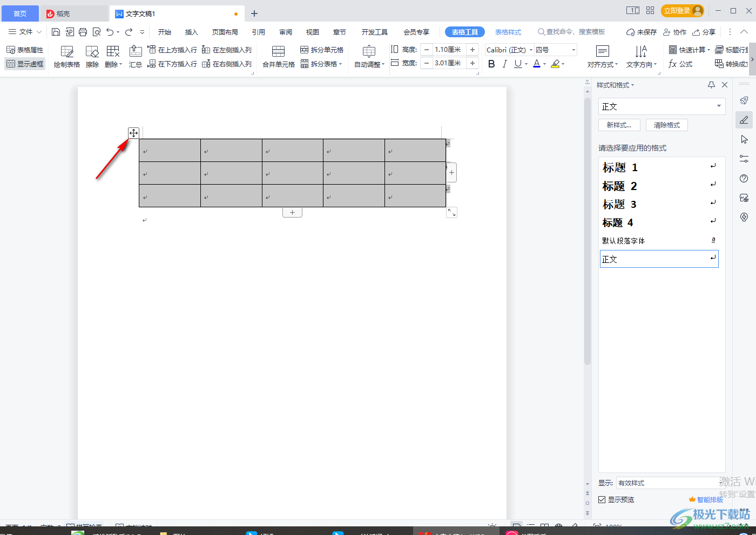Click the highlight color swatch

(555, 64)
